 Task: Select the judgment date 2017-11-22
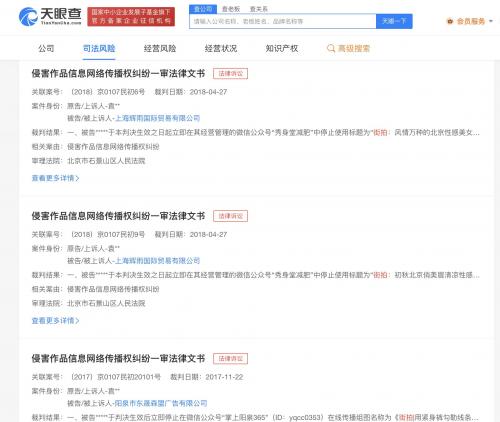(224, 377)
